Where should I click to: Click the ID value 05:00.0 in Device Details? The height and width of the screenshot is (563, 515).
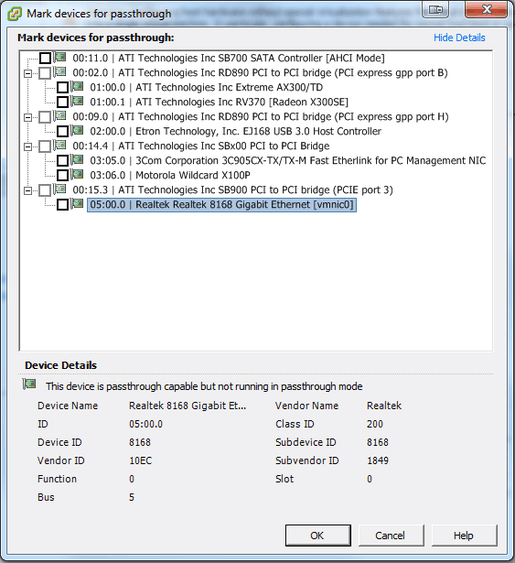click(x=146, y=424)
